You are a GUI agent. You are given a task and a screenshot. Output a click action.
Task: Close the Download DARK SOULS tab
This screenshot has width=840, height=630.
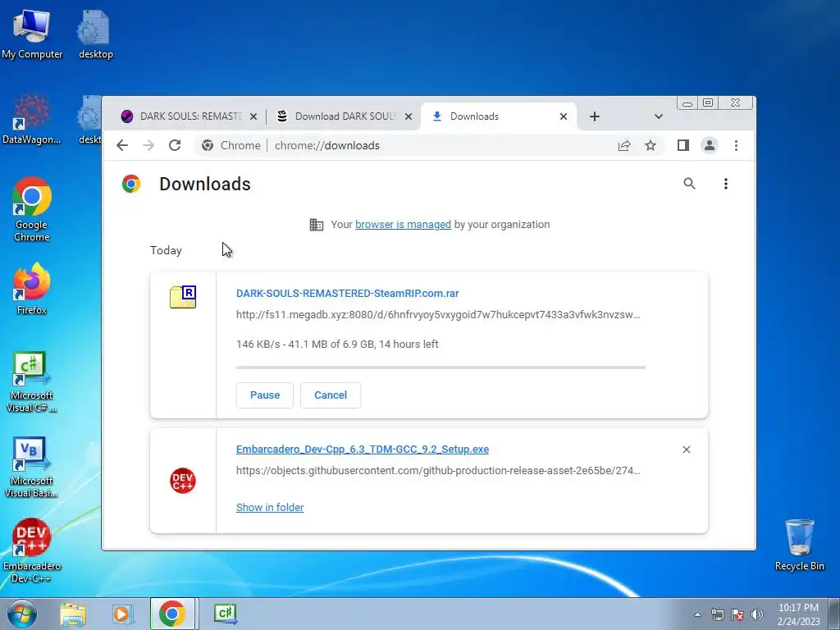pos(409,116)
